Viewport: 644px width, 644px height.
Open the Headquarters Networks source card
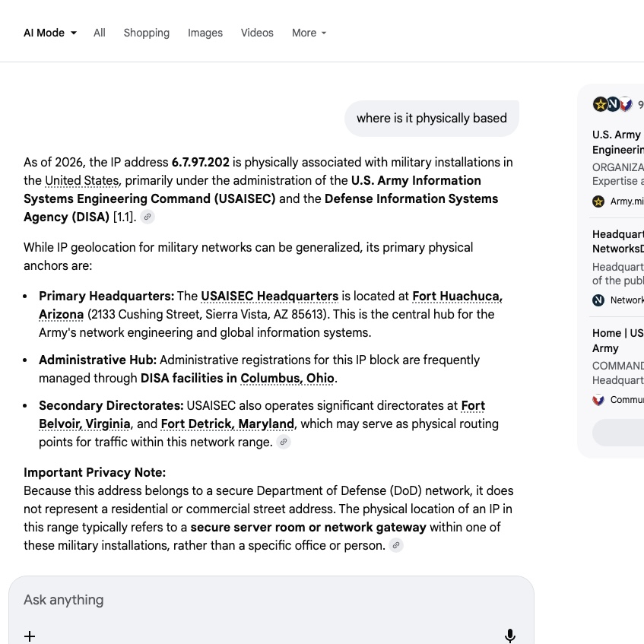point(617,267)
